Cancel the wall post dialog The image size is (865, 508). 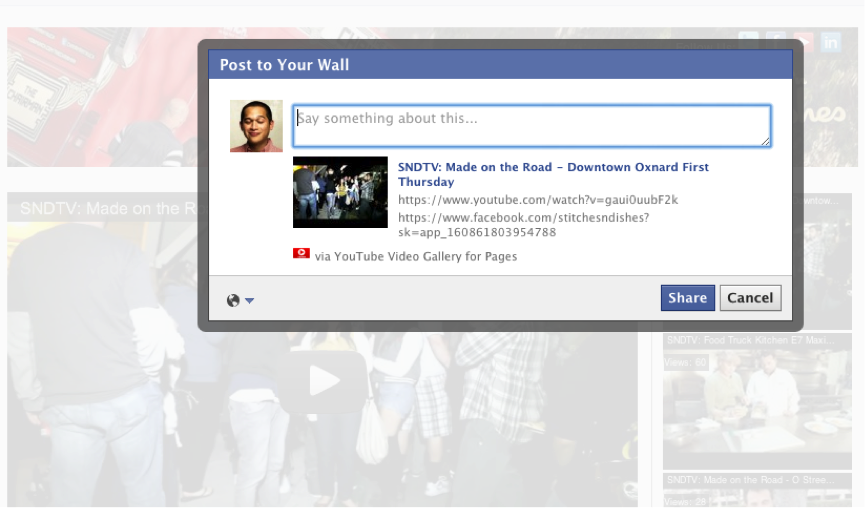(750, 298)
